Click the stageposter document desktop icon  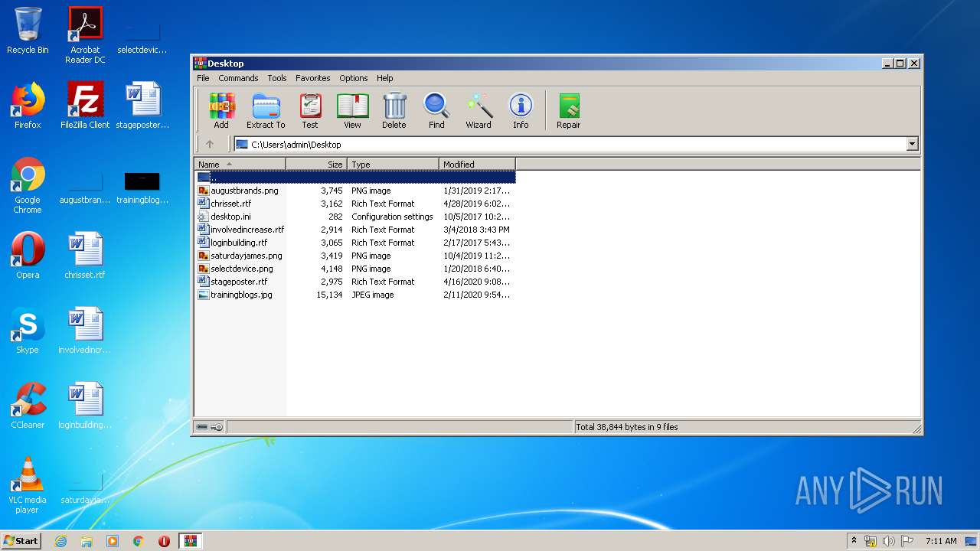142,106
